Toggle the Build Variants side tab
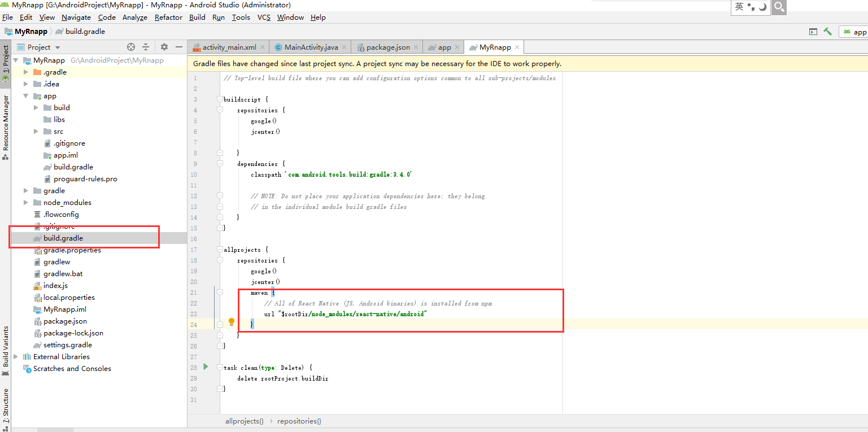Viewport: 868px width, 432px height. tap(6, 350)
